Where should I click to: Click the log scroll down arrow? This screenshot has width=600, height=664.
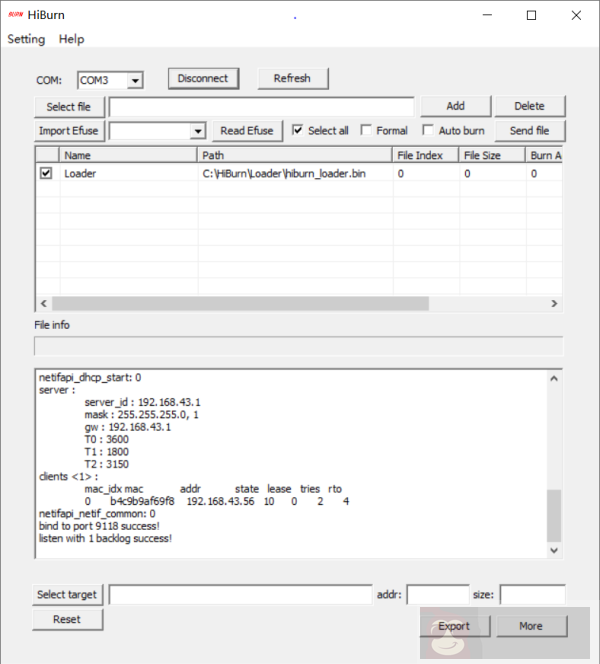554,550
